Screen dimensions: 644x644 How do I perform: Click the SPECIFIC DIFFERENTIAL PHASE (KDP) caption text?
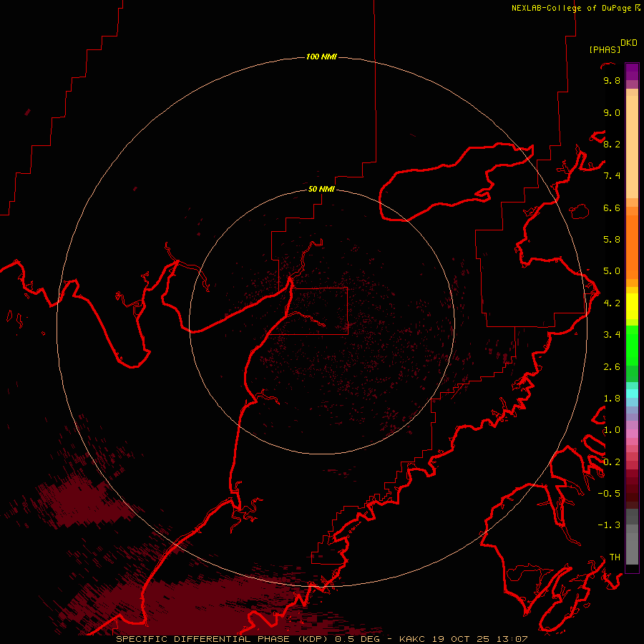223,639
